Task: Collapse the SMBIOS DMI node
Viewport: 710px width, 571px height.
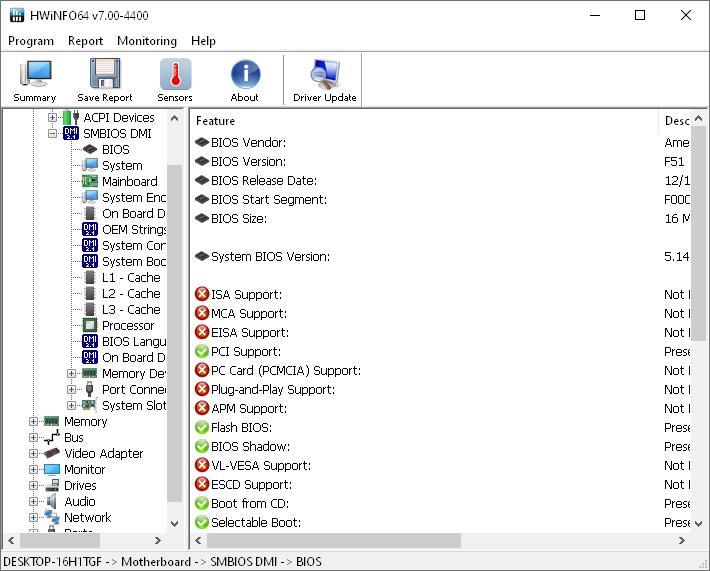Action: click(53, 133)
